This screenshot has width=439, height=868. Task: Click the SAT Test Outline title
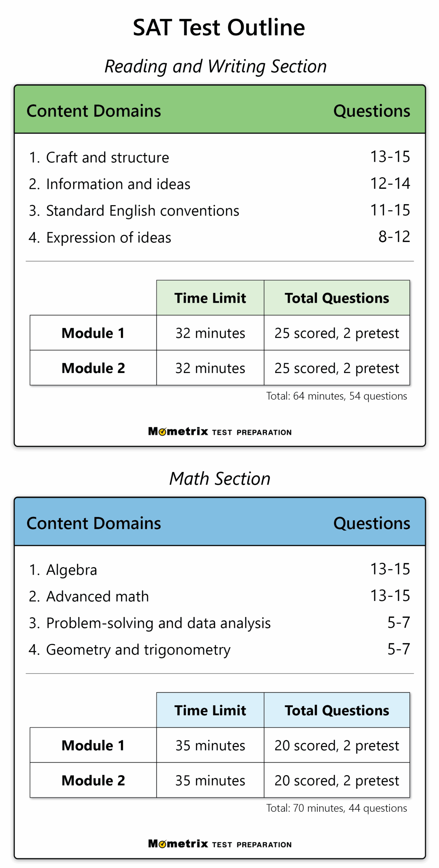tap(219, 27)
